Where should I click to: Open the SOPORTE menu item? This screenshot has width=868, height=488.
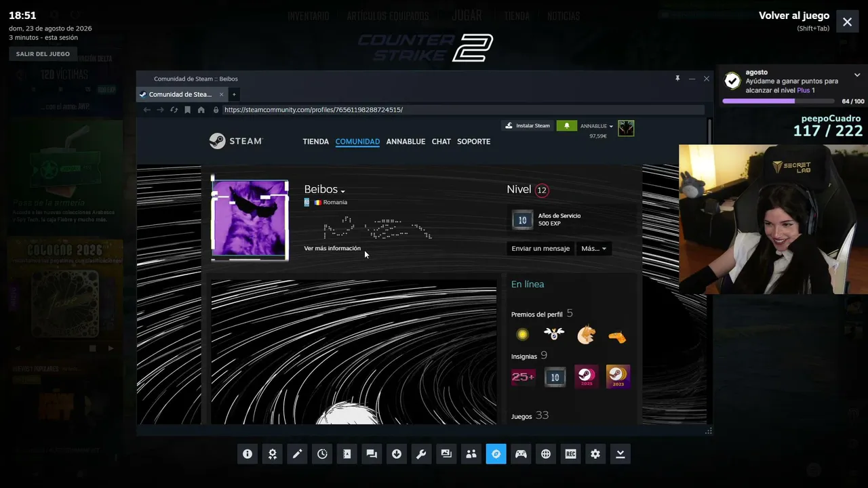click(x=474, y=142)
